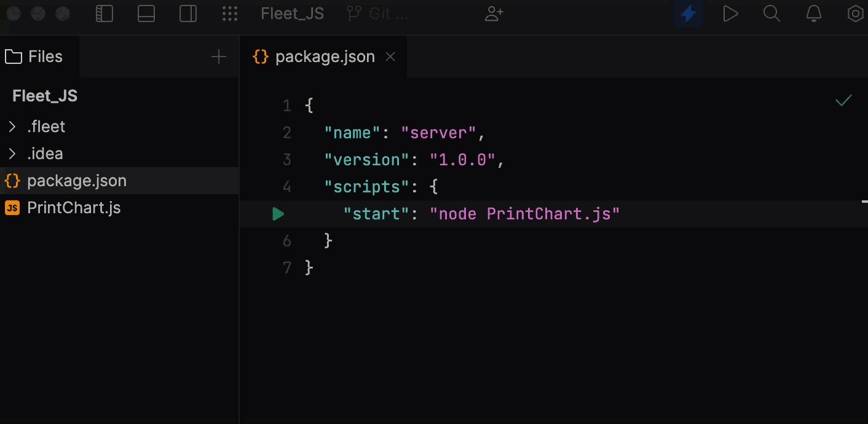868x424 pixels.
Task: Expand the .idea folder
Action: point(12,153)
